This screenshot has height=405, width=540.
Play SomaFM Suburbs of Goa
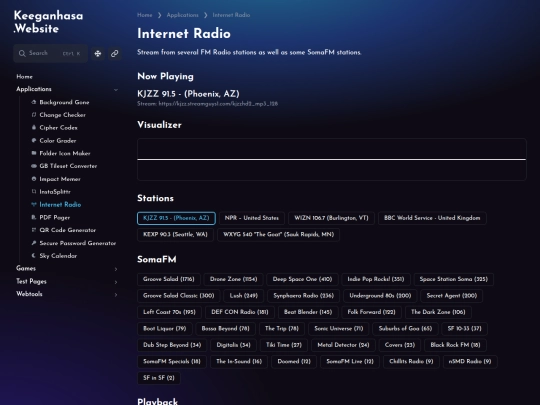(x=405, y=329)
